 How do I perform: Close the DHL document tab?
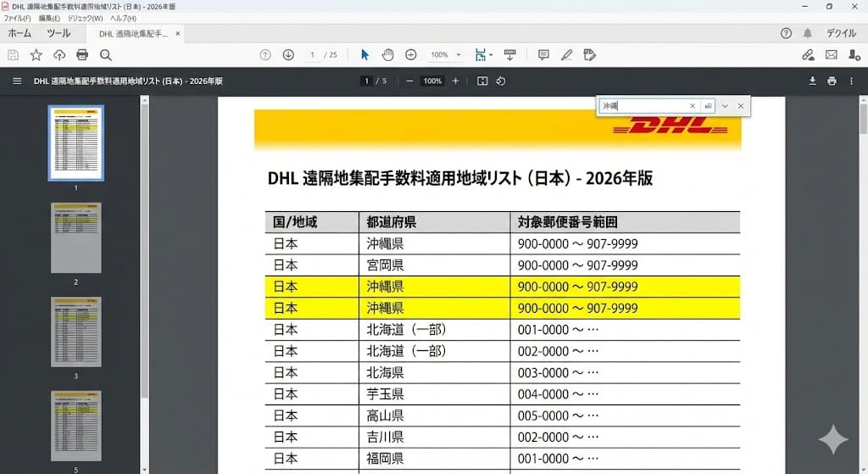point(178,34)
